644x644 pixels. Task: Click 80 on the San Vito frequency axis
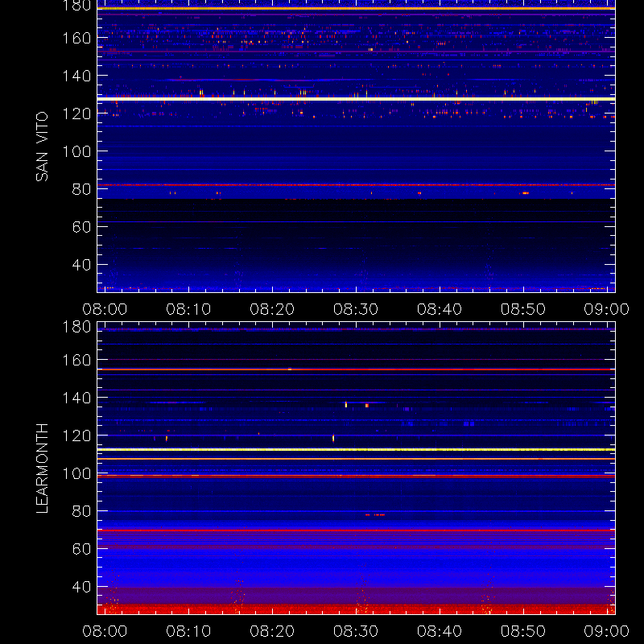pyautogui.click(x=81, y=189)
